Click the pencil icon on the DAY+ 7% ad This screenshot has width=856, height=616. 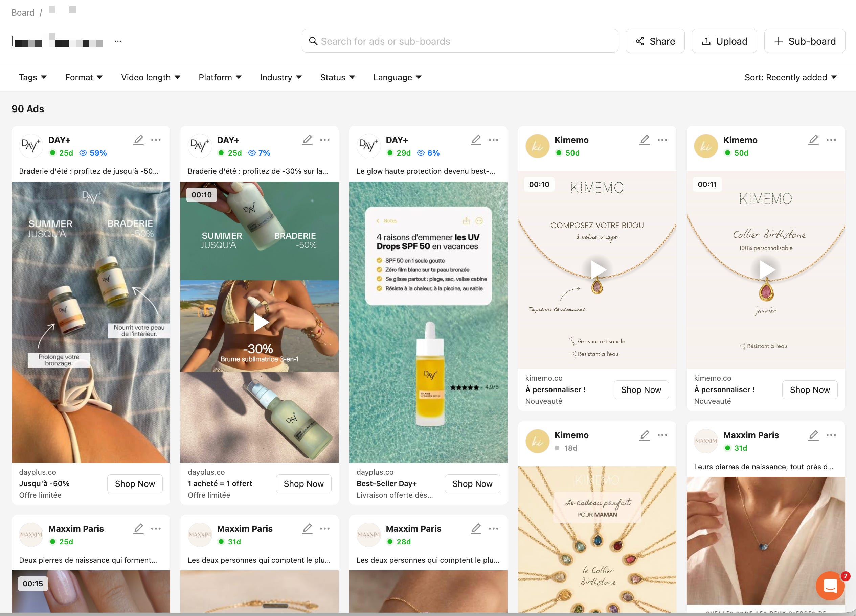307,140
